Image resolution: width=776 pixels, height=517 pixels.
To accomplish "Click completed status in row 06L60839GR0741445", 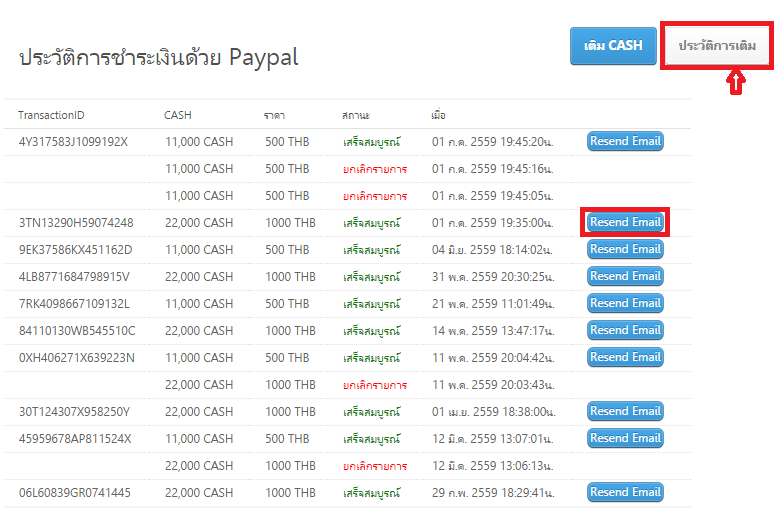I will point(372,493).
